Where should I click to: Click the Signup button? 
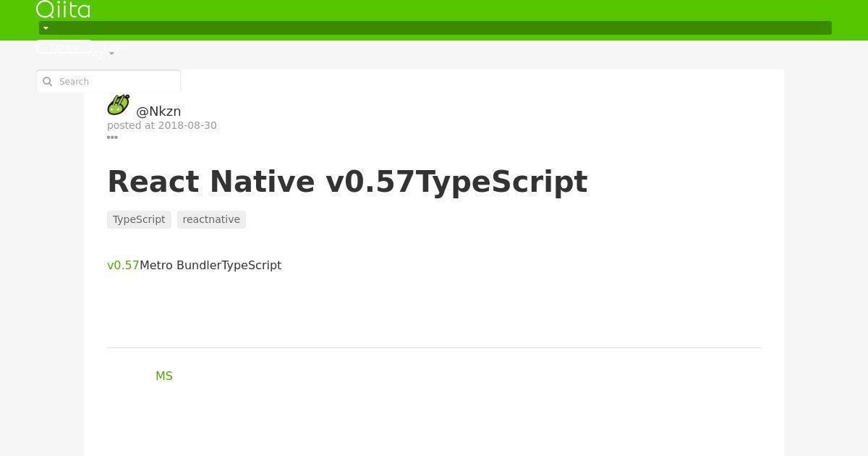[x=64, y=46]
